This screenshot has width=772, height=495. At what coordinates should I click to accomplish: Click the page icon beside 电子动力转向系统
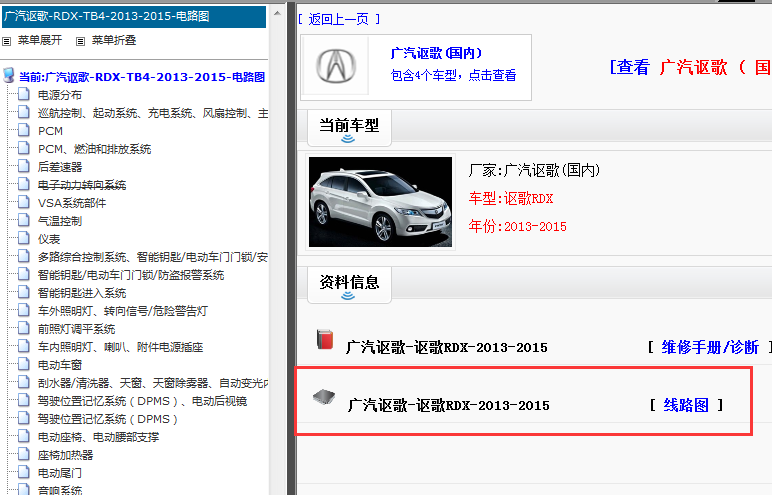pyautogui.click(x=24, y=184)
